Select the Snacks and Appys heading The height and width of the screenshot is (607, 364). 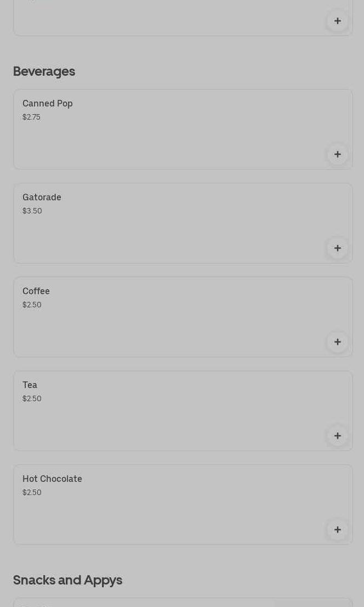tap(67, 580)
